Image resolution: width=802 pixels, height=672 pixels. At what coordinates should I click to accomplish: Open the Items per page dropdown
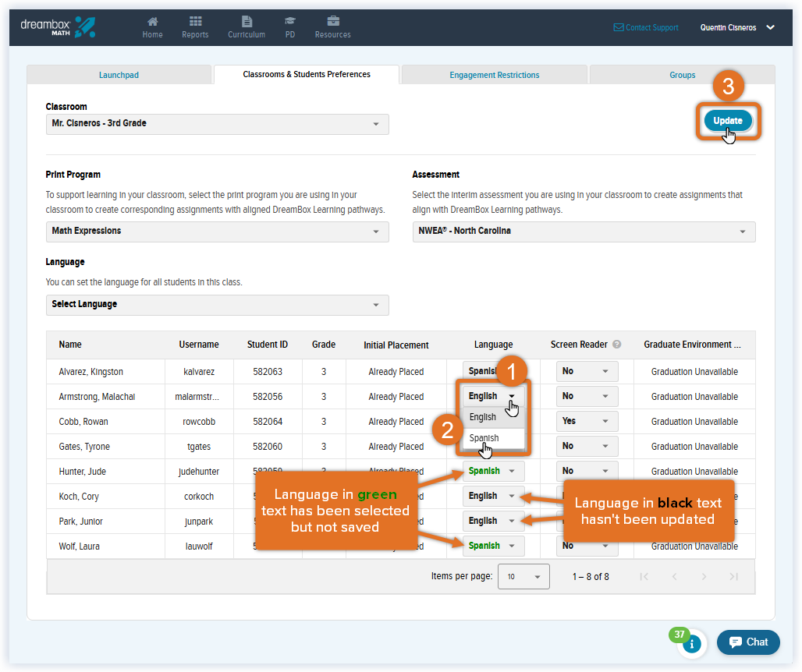tap(523, 576)
